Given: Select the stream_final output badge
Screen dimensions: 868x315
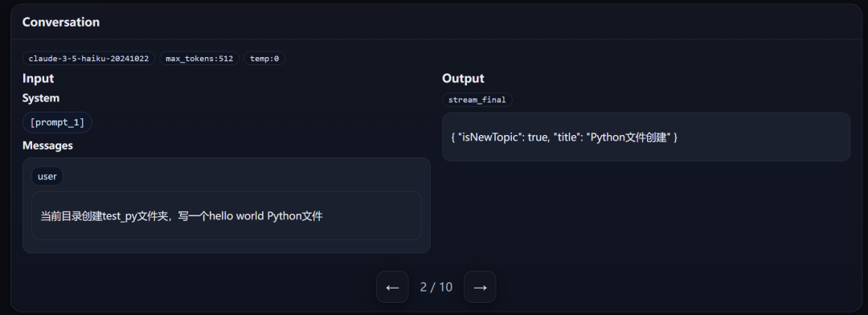Looking at the screenshot, I should 477,100.
